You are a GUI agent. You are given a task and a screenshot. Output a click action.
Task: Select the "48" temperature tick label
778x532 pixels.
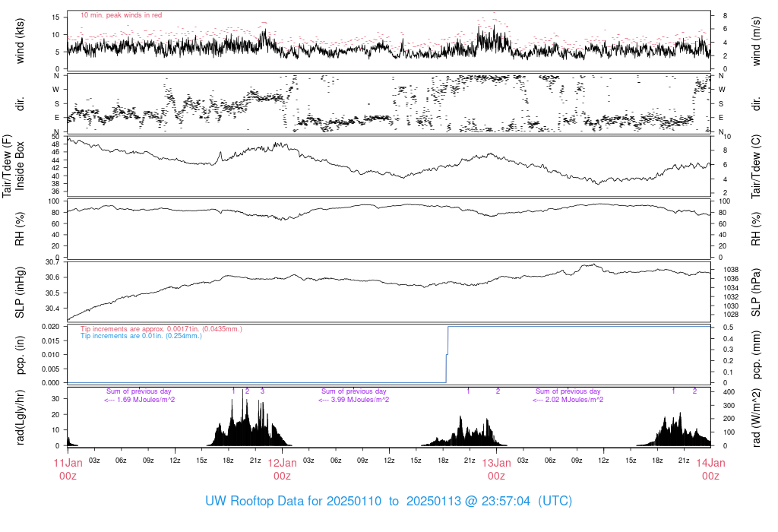click(x=55, y=144)
